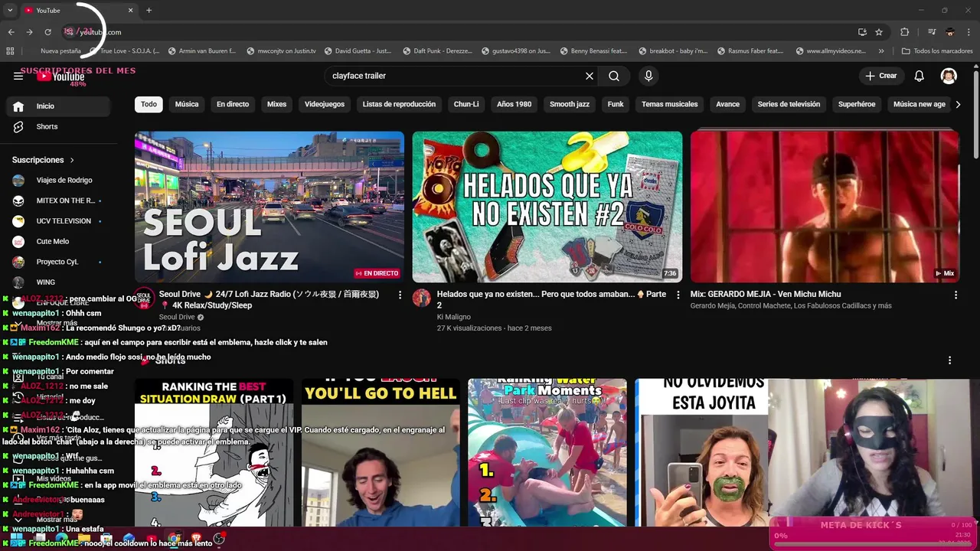
Task: Select the Años 1980 filter chip
Action: 514,104
